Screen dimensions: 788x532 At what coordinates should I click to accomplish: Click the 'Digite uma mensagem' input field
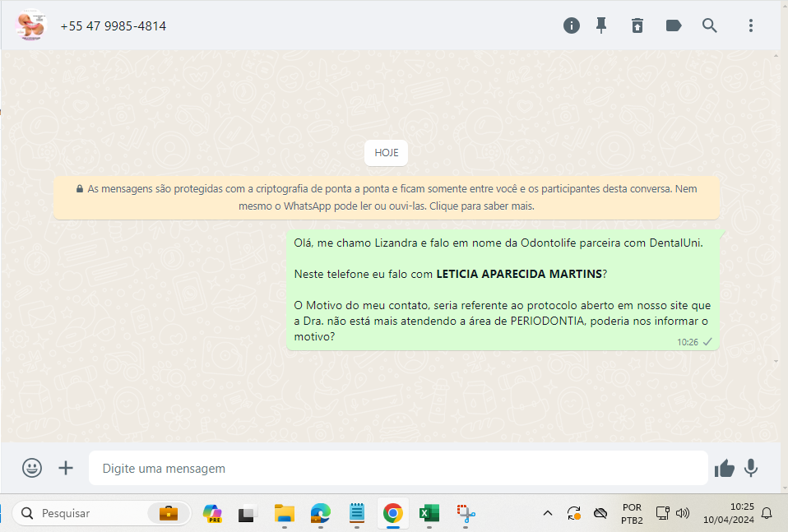pyautogui.click(x=398, y=468)
